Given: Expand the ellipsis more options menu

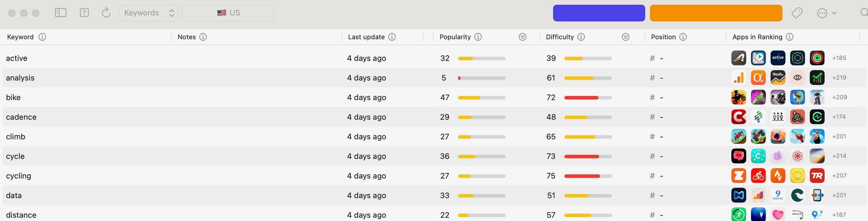Looking at the screenshot, I should click(826, 13).
